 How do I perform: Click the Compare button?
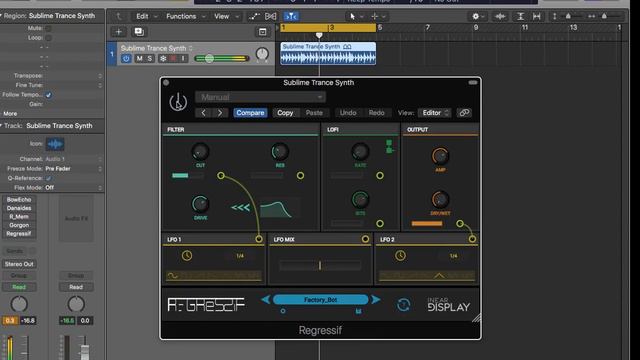pos(250,113)
